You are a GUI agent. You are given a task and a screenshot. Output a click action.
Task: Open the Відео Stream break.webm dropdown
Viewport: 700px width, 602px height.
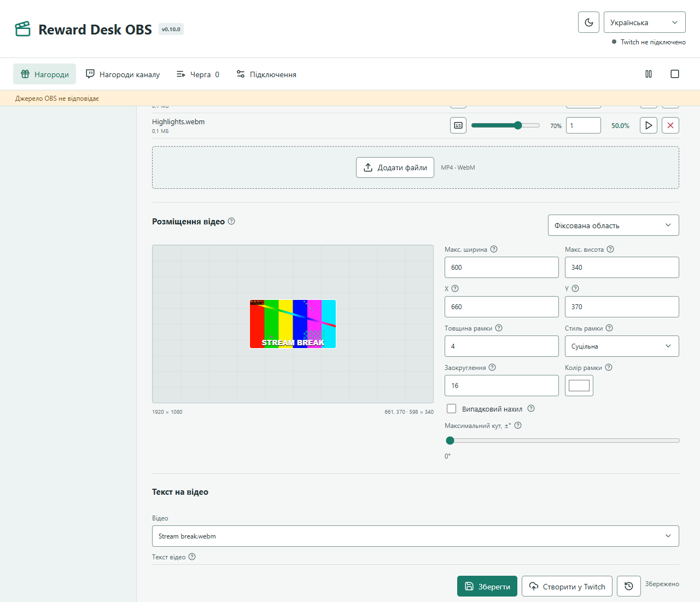point(416,536)
